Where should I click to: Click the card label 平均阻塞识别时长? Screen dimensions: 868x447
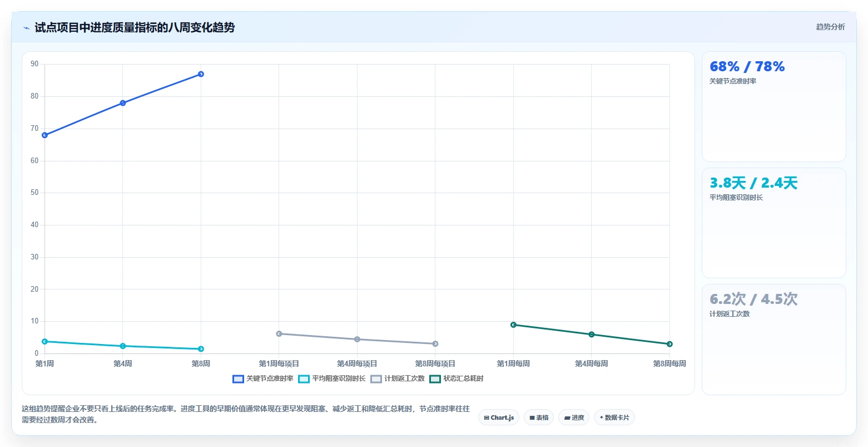click(736, 198)
